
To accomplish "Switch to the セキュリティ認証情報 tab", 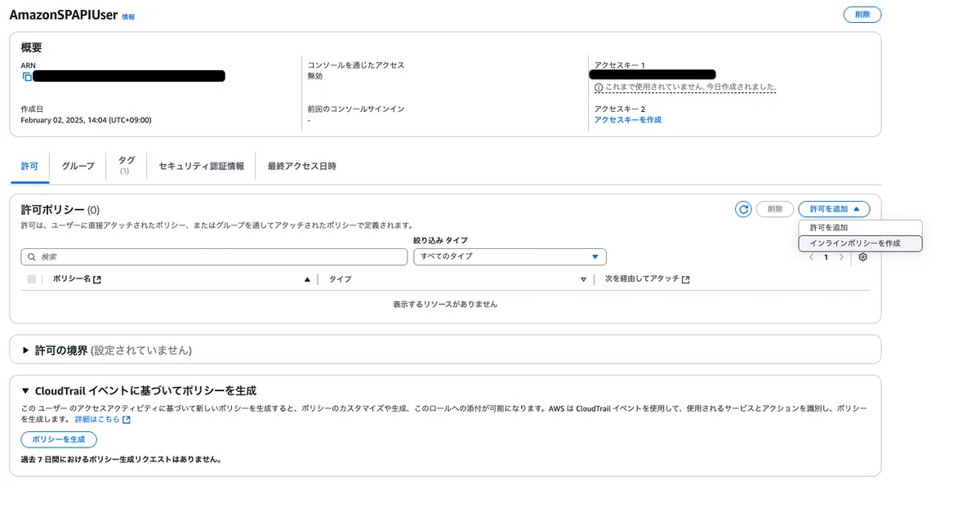I will click(x=201, y=166).
